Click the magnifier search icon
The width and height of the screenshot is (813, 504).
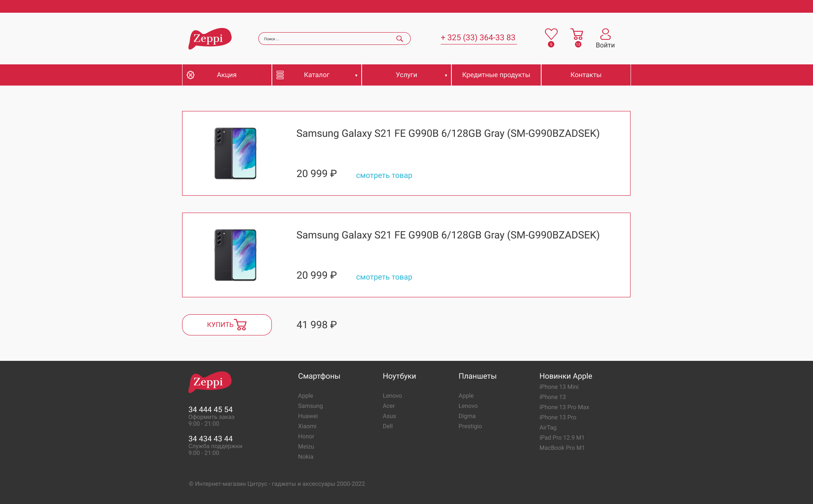pos(399,39)
